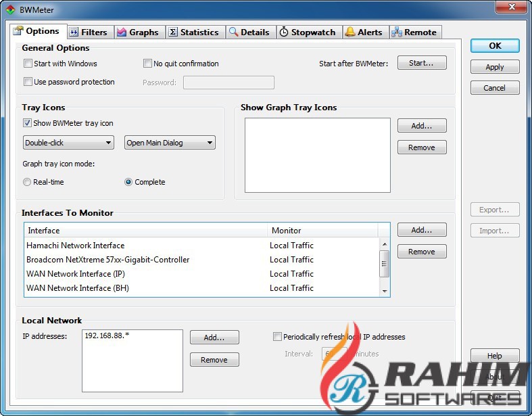Click Remove next to IP addresses
The image size is (532, 416).
pos(214,360)
